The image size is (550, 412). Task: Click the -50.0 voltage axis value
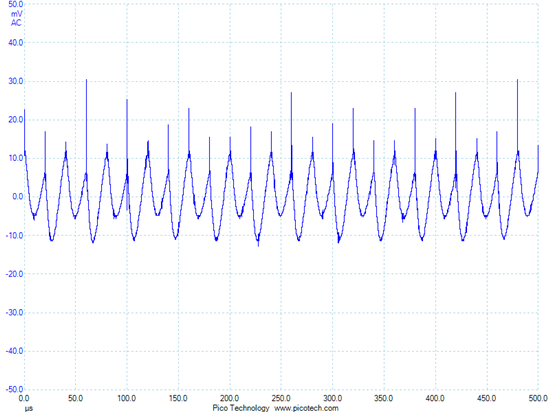pos(14,389)
